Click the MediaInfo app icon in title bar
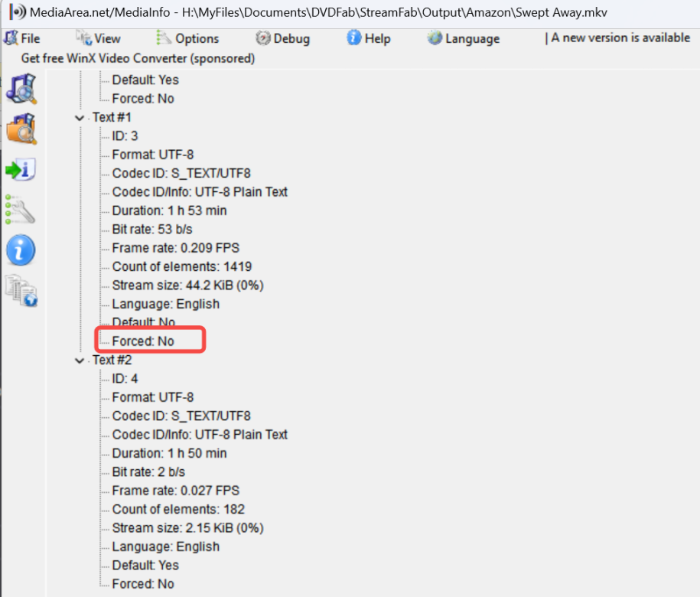Viewport: 700px width, 597px height. click(18, 11)
